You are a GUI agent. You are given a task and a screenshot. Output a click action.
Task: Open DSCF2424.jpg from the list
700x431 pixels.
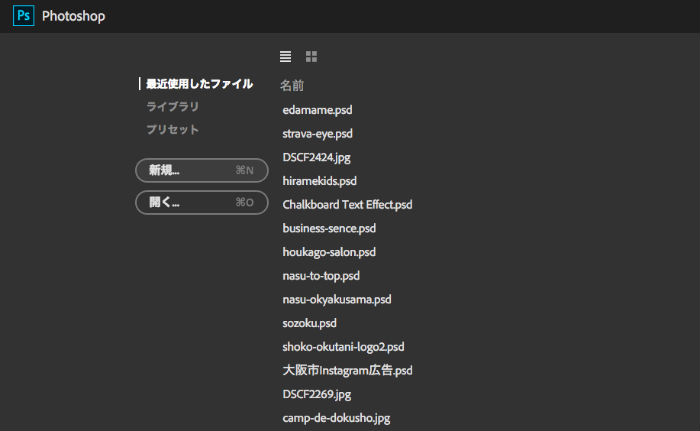tap(317, 157)
